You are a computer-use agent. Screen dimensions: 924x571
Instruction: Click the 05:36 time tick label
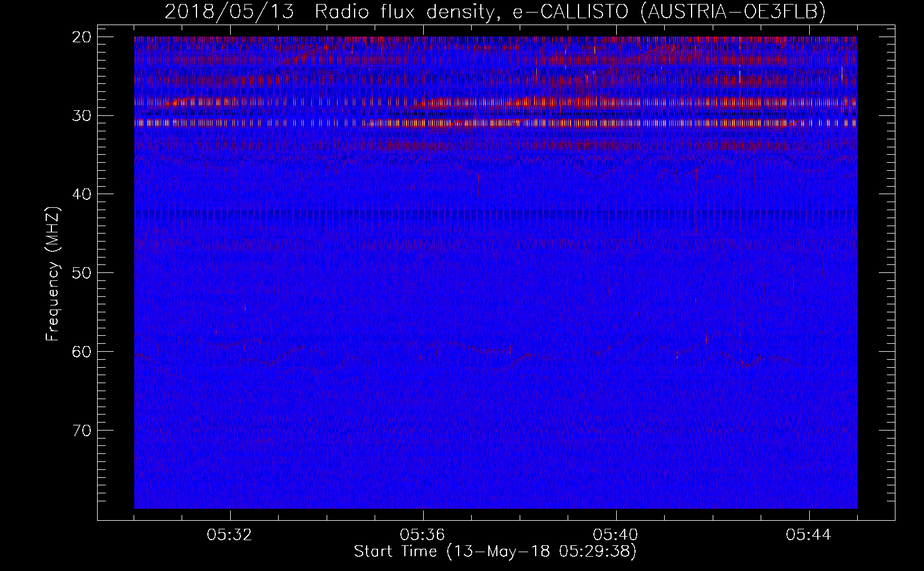pyautogui.click(x=423, y=535)
